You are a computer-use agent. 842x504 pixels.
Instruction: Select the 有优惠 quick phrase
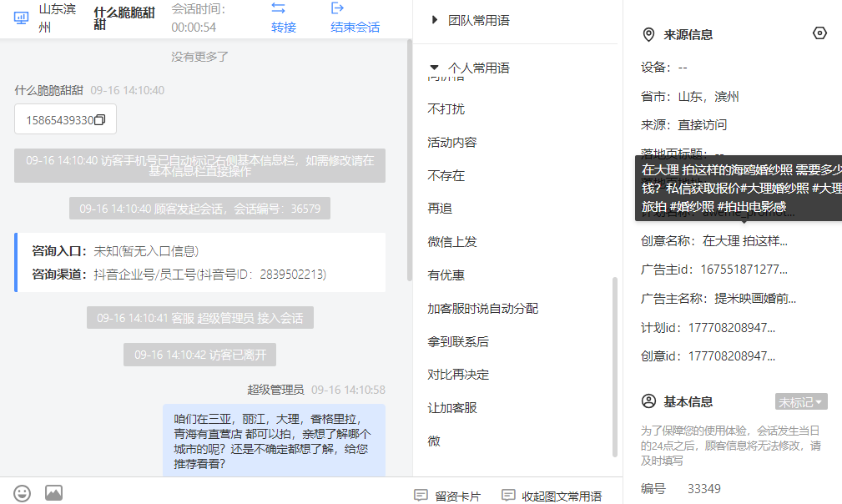click(x=446, y=275)
